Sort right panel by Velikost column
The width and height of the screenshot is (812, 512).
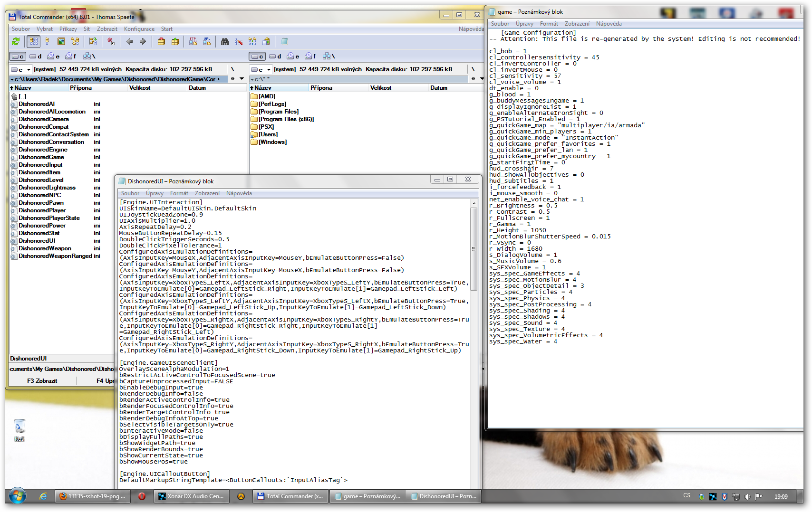tap(399, 88)
